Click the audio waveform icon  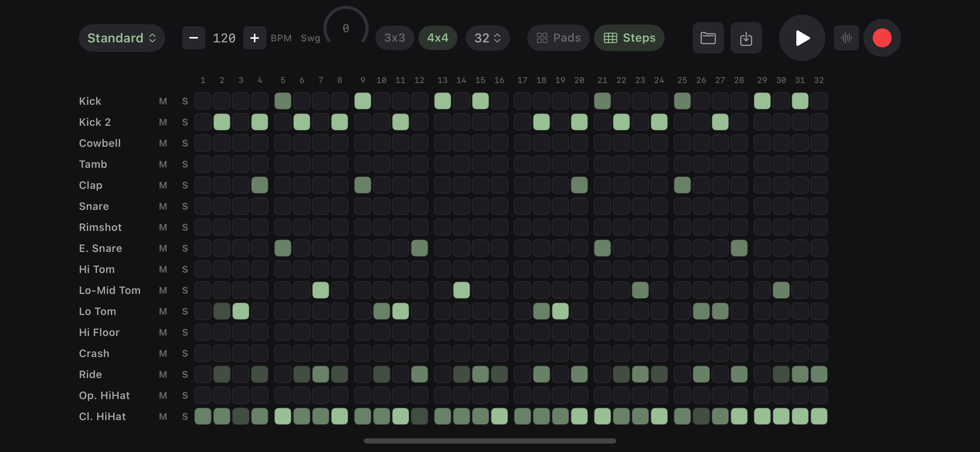click(x=846, y=38)
